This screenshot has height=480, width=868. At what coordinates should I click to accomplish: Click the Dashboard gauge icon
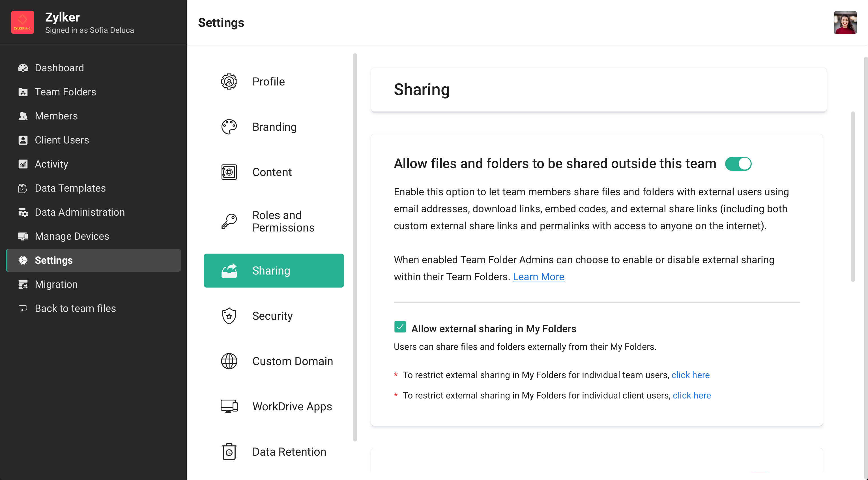point(23,68)
